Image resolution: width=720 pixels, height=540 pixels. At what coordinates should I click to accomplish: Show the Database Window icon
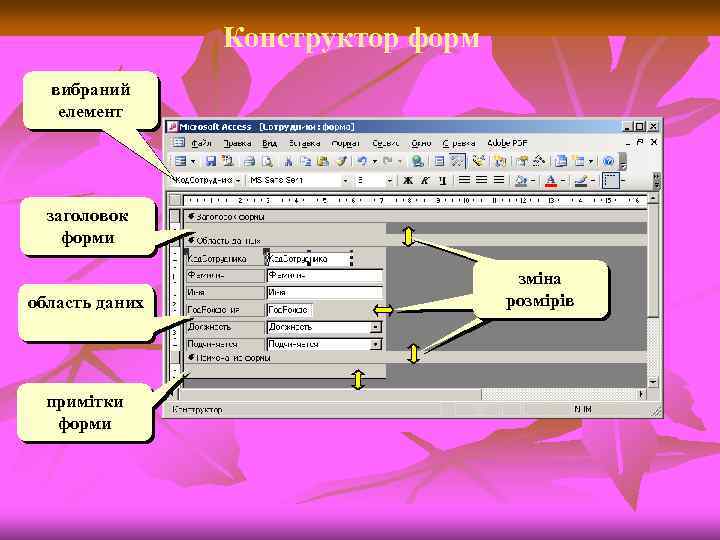[560, 161]
